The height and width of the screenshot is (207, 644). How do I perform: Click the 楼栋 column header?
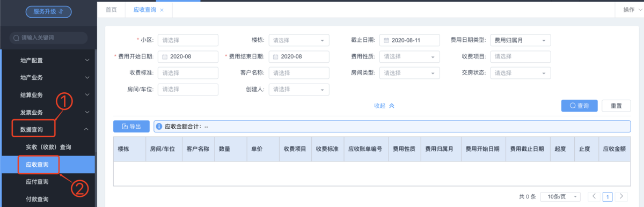(129, 149)
